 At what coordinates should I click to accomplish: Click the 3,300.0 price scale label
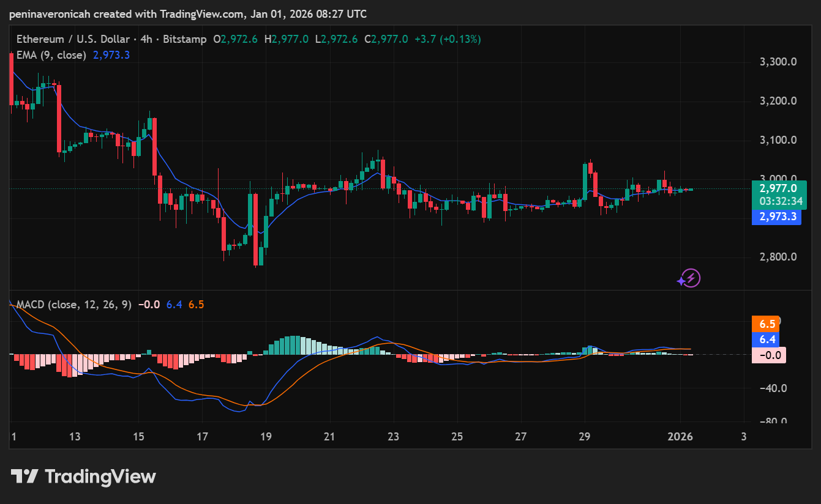point(778,62)
